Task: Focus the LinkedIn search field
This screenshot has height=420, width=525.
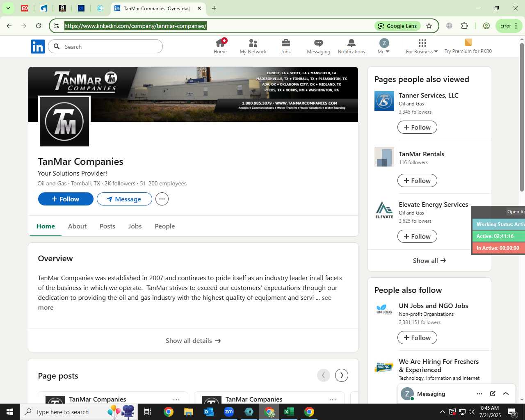Action: (105, 47)
